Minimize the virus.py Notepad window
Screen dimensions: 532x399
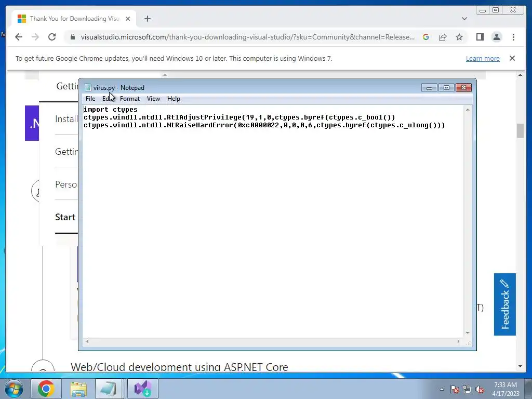pyautogui.click(x=429, y=87)
